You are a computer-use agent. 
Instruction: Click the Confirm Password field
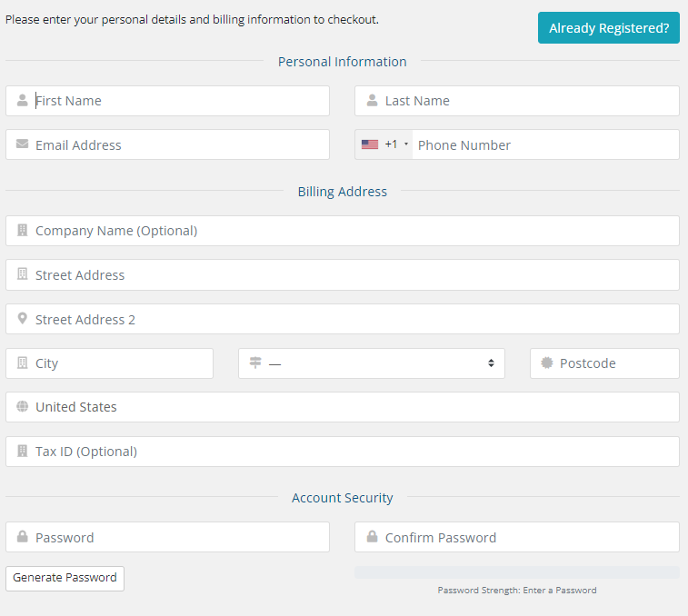tap(527, 537)
